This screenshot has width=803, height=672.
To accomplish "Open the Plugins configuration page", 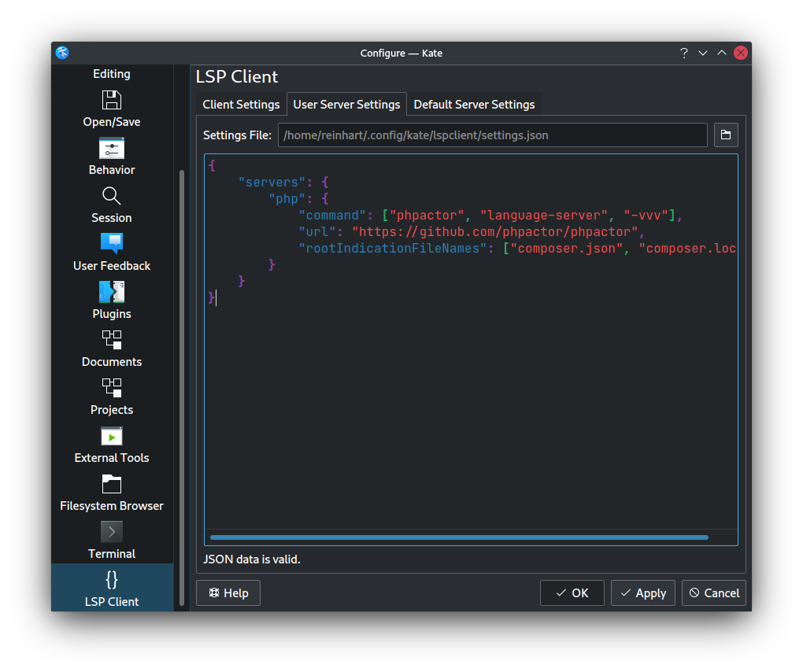I will point(111,292).
